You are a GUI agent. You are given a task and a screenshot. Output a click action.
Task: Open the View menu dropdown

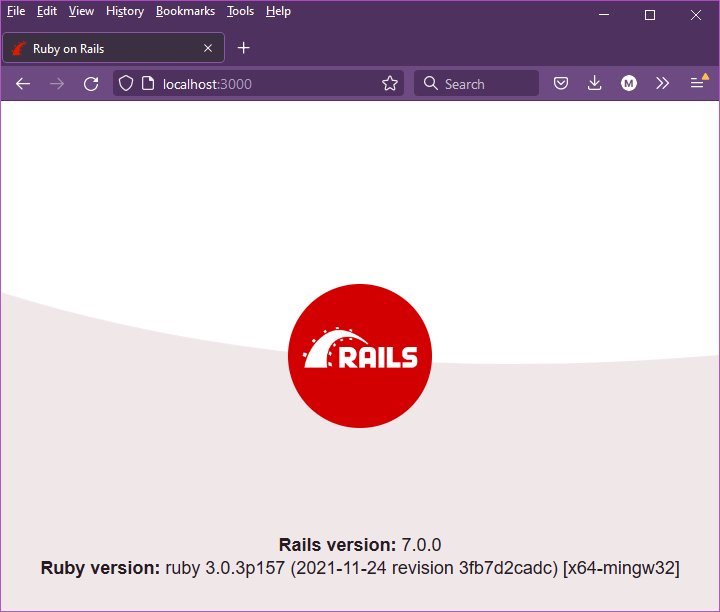click(x=81, y=11)
